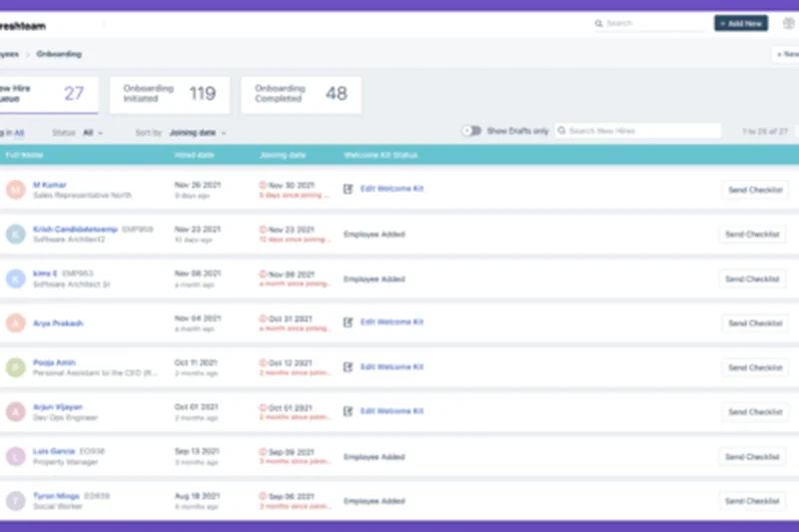
Task: Click Pooja Amin's welcome kit edit icon
Action: click(x=349, y=366)
